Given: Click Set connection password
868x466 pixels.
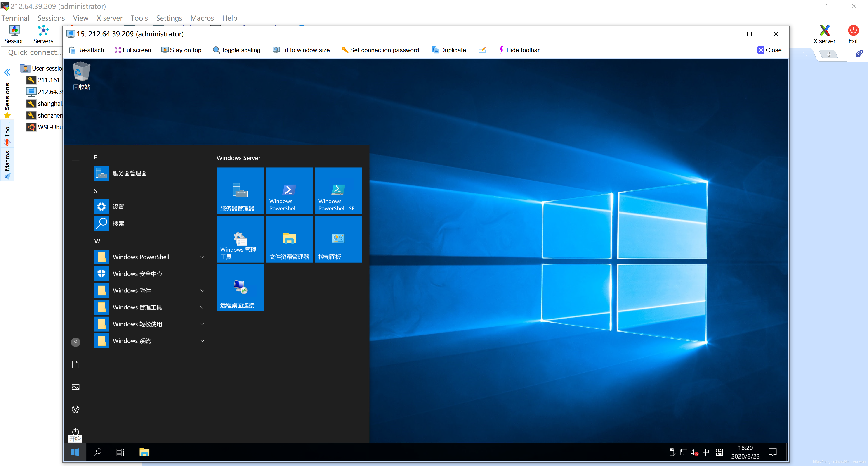Looking at the screenshot, I should point(380,50).
